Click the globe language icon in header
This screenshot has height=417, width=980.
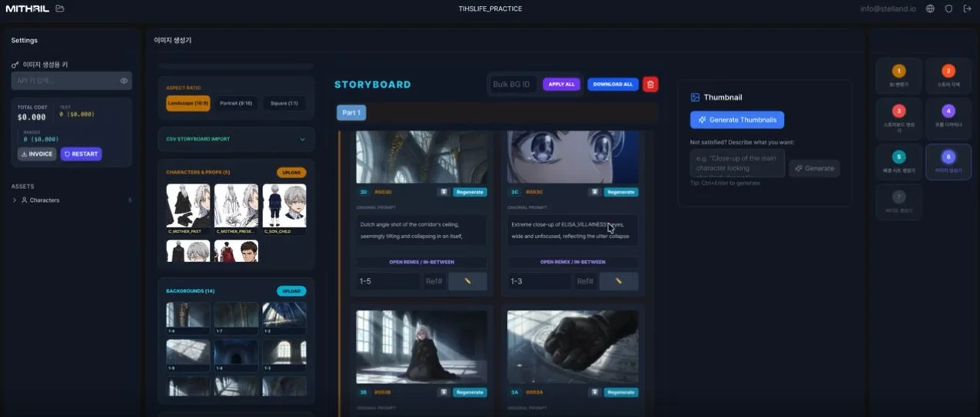pos(930,8)
